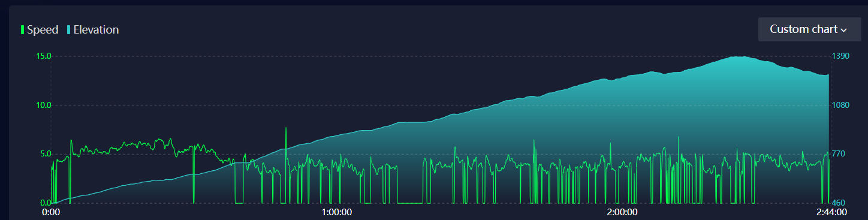Click the 2:00:00 time axis label
868x220 pixels.
click(x=622, y=212)
